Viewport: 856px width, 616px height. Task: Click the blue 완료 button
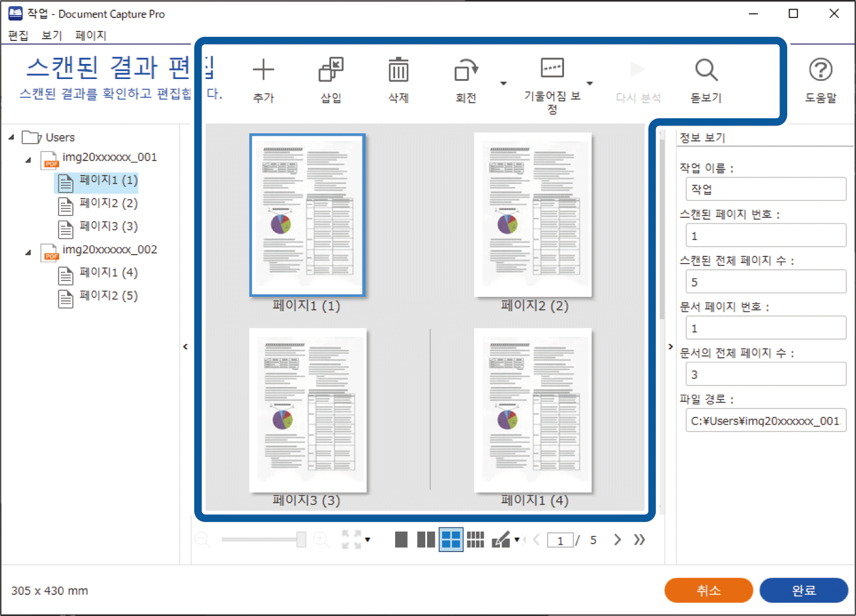[x=804, y=590]
